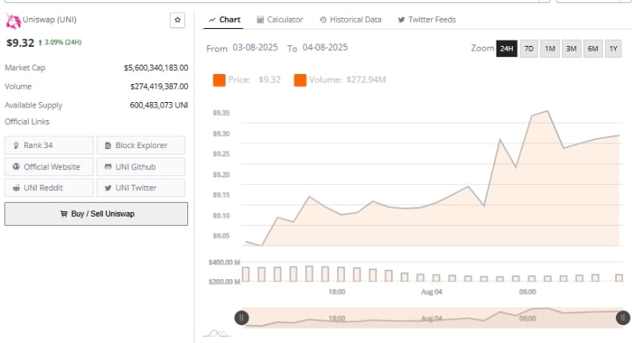Click the Rank 34 button

[49, 145]
